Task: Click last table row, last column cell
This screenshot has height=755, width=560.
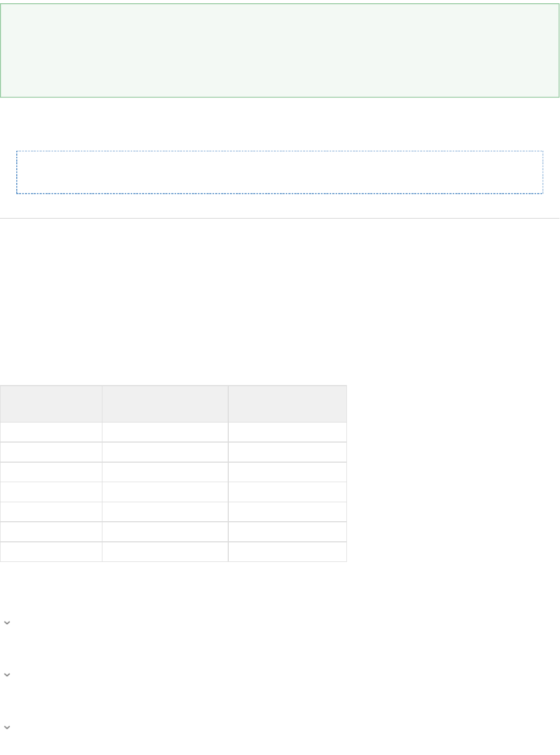Action: click(x=287, y=552)
